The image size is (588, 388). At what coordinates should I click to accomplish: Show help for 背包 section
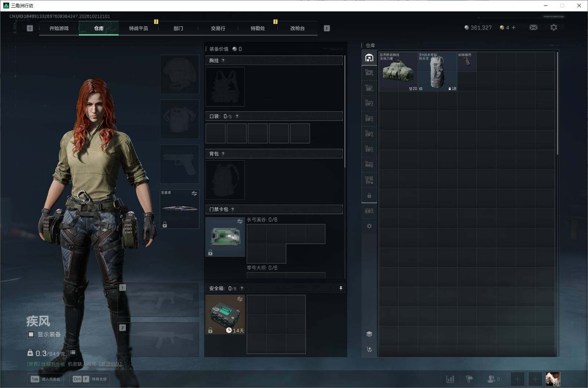point(223,154)
